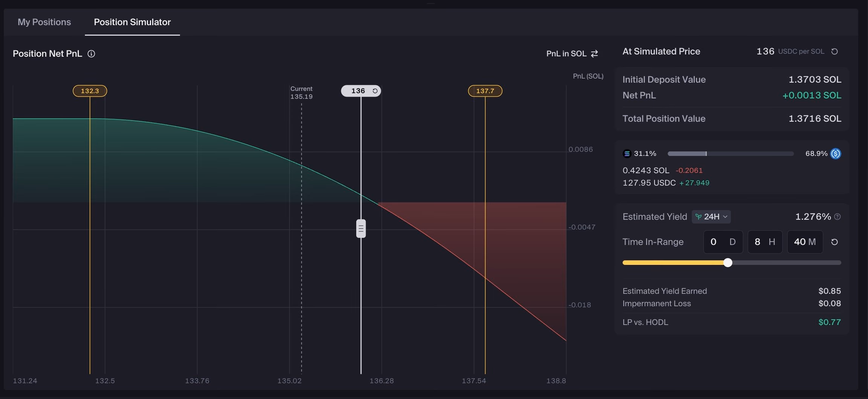Click the minutes input showing 40 M
The image size is (868, 399).
[x=805, y=242]
